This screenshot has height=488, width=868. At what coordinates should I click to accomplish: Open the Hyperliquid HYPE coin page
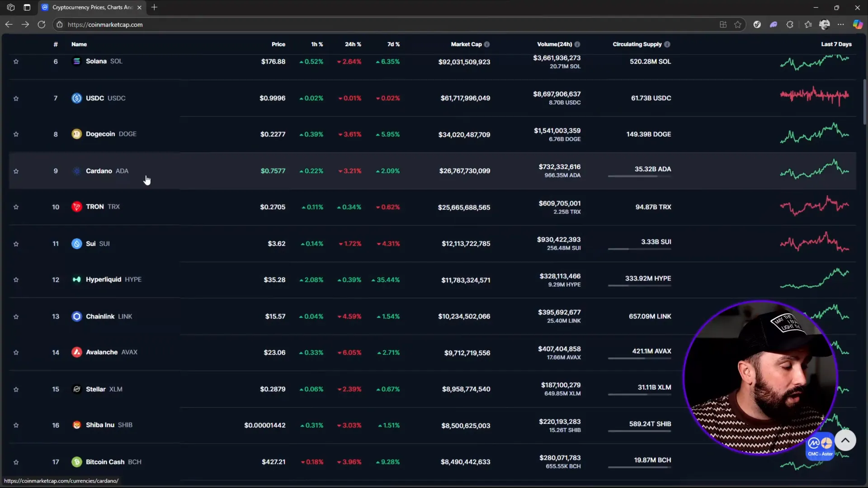pyautogui.click(x=113, y=279)
